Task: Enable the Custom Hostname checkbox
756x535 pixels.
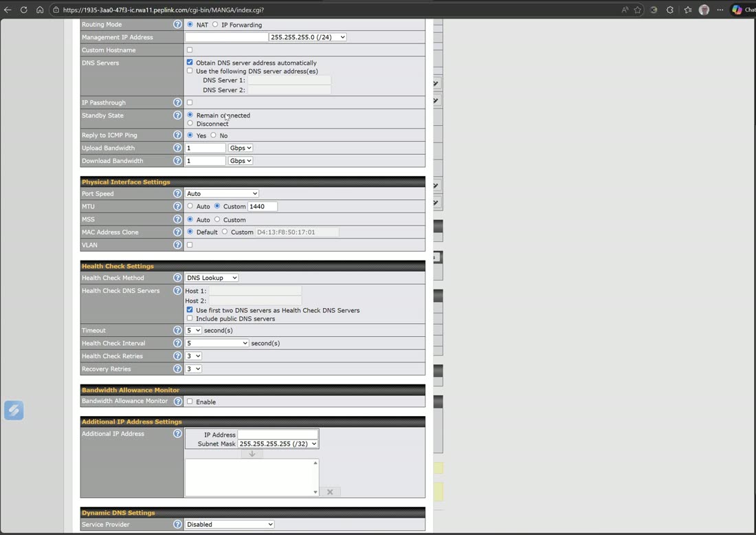Action: coord(190,50)
